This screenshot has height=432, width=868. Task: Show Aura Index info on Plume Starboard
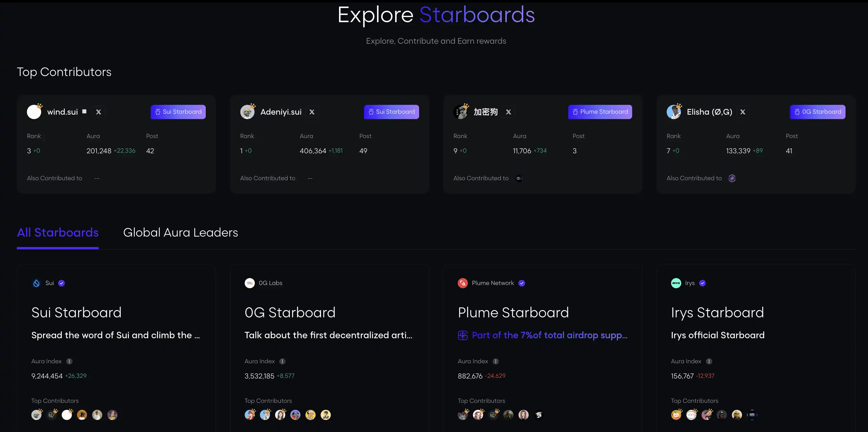(x=496, y=361)
